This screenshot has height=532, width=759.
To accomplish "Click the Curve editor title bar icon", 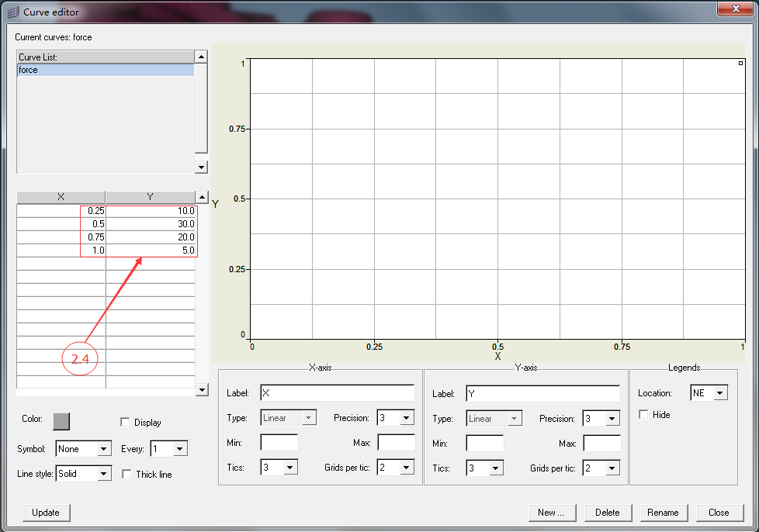I will (x=13, y=12).
